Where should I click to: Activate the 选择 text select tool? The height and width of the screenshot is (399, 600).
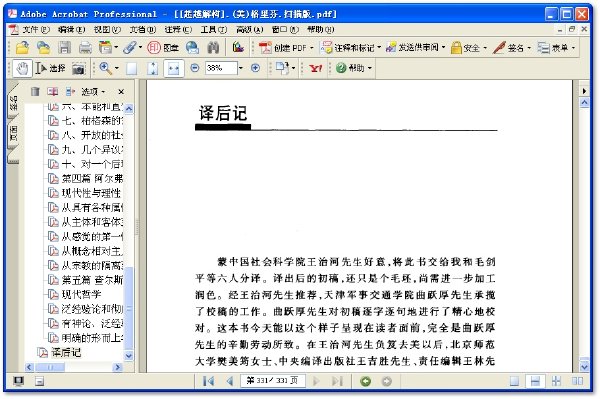click(x=51, y=68)
